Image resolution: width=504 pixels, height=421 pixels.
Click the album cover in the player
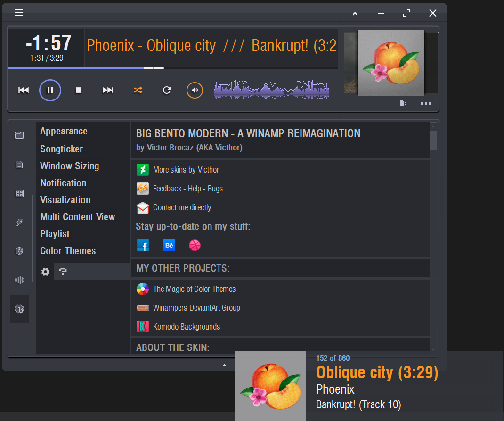(x=391, y=62)
